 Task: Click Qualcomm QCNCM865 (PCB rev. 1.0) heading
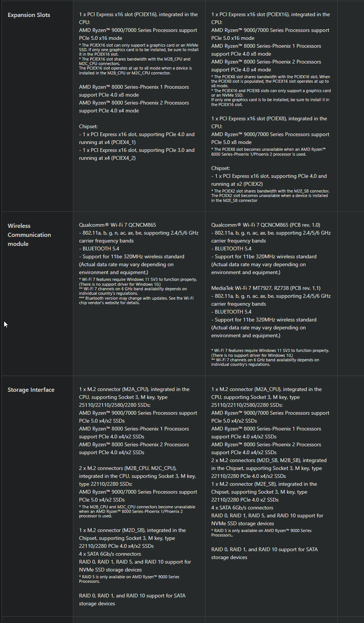click(x=266, y=225)
